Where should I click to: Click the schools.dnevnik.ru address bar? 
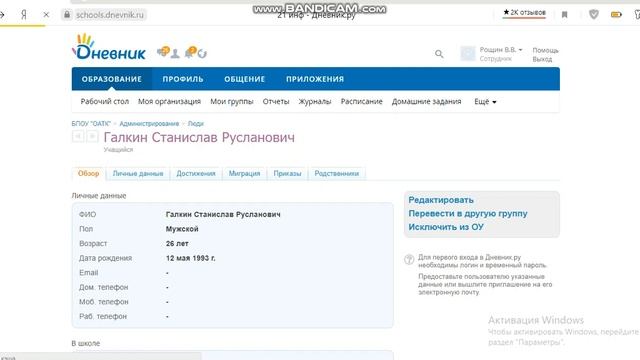coord(110,15)
